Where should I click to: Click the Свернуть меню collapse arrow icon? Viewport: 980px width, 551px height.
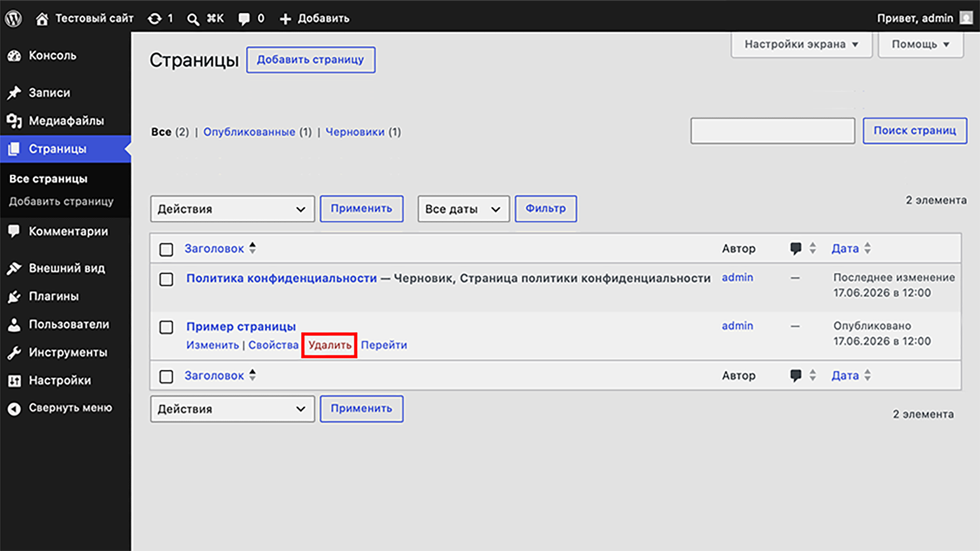point(14,408)
